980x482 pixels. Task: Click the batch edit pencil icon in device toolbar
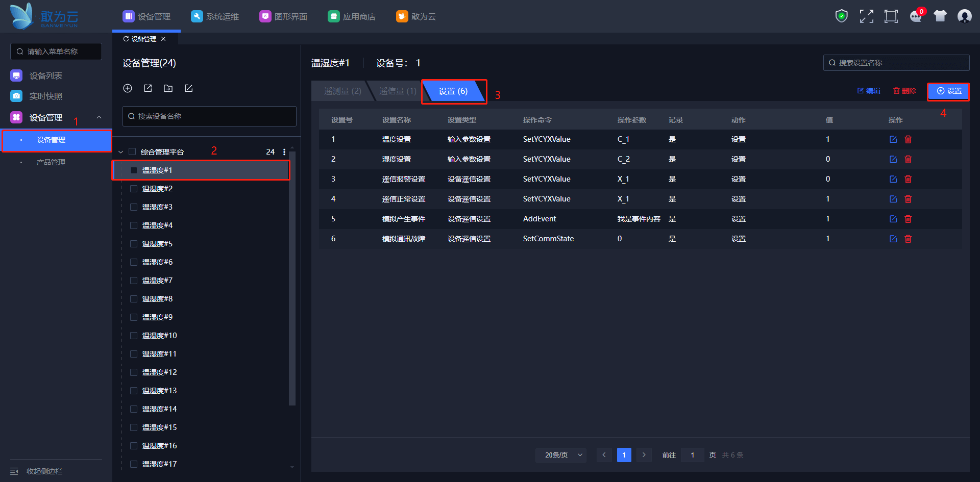tap(188, 88)
